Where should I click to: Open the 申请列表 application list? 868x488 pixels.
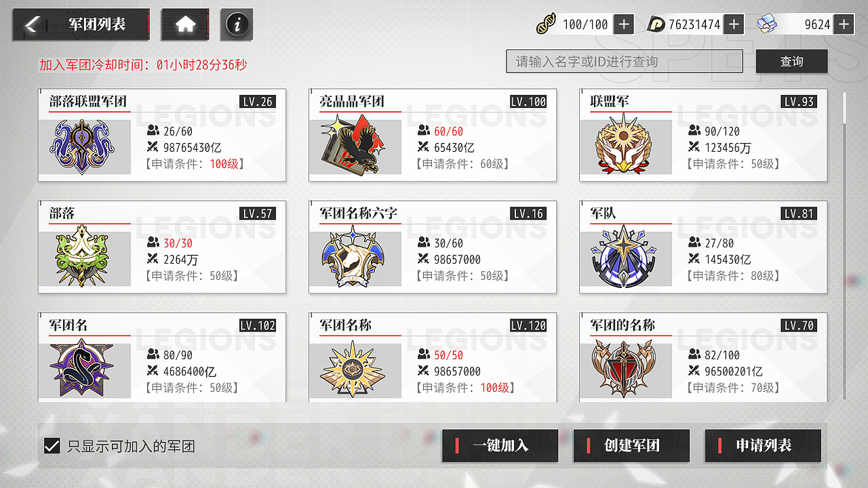pyautogui.click(x=763, y=445)
